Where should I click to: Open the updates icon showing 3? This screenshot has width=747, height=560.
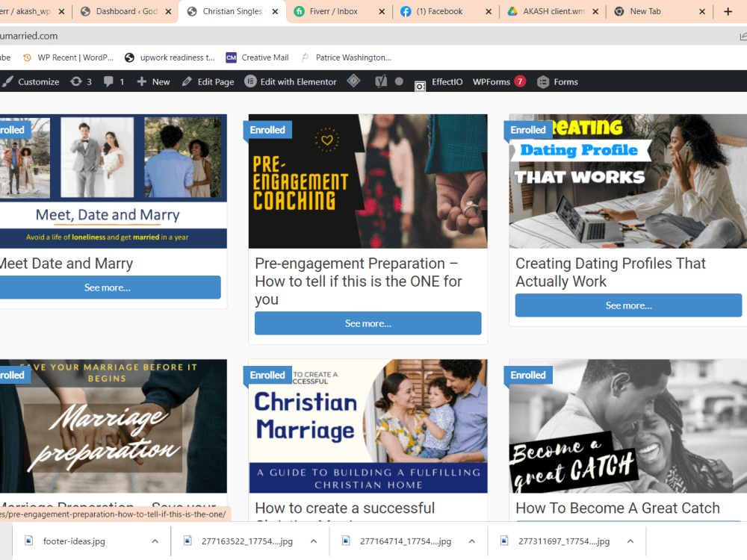click(81, 82)
